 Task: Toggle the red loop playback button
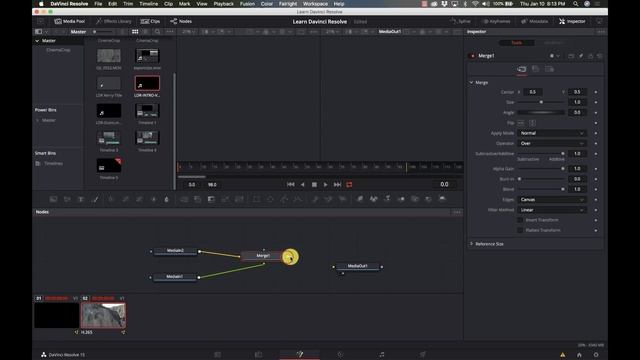click(x=349, y=184)
